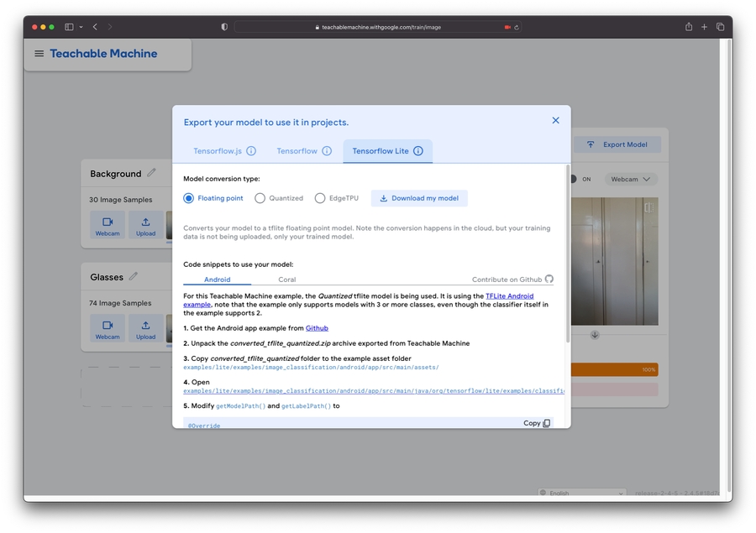
Task: Click the dialog's vertical scrollbar
Action: click(x=567, y=252)
